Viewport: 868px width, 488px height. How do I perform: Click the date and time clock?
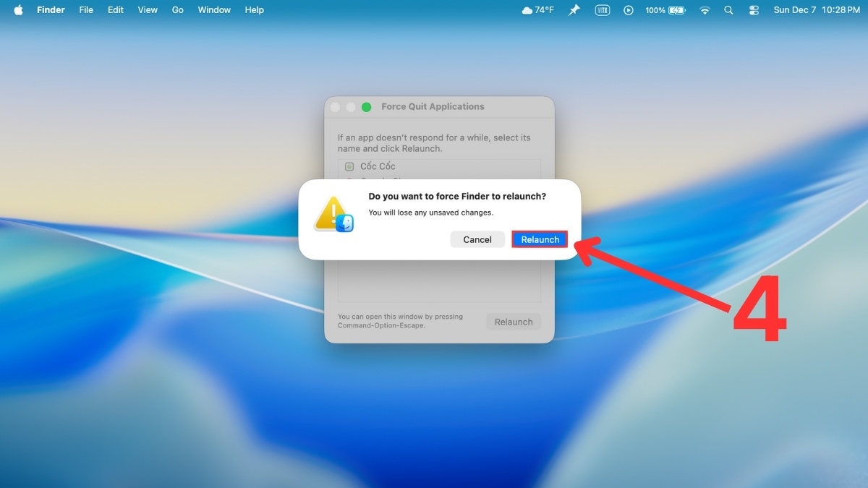pyautogui.click(x=817, y=10)
